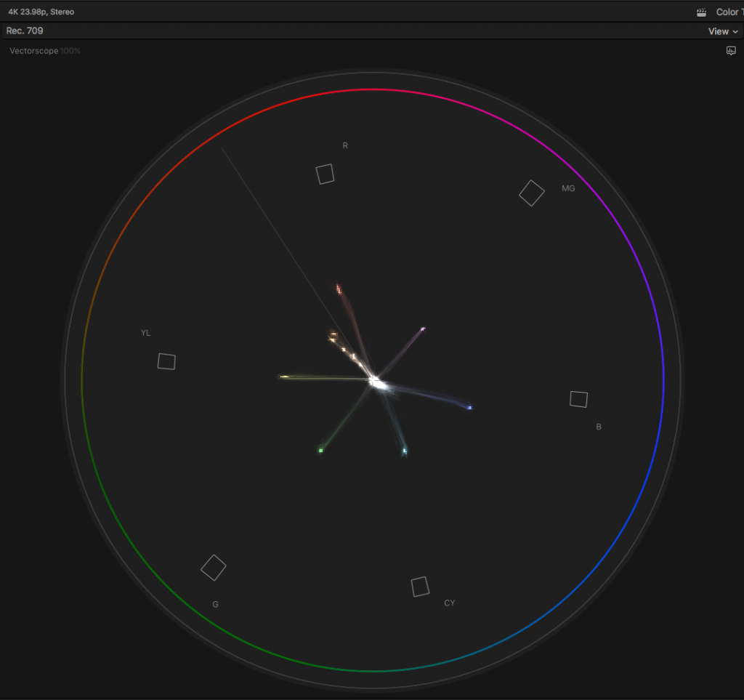
Task: Click the Color title in the header
Action: [727, 12]
